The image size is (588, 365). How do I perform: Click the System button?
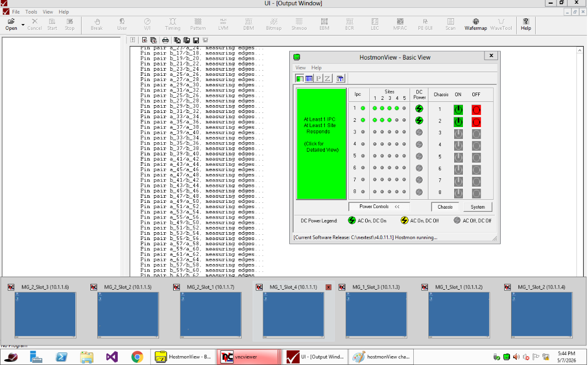(x=478, y=207)
